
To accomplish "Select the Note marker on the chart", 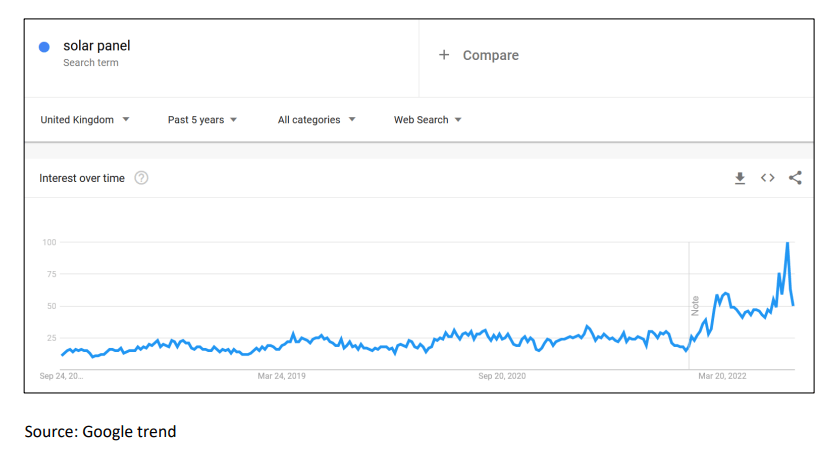I will point(695,305).
